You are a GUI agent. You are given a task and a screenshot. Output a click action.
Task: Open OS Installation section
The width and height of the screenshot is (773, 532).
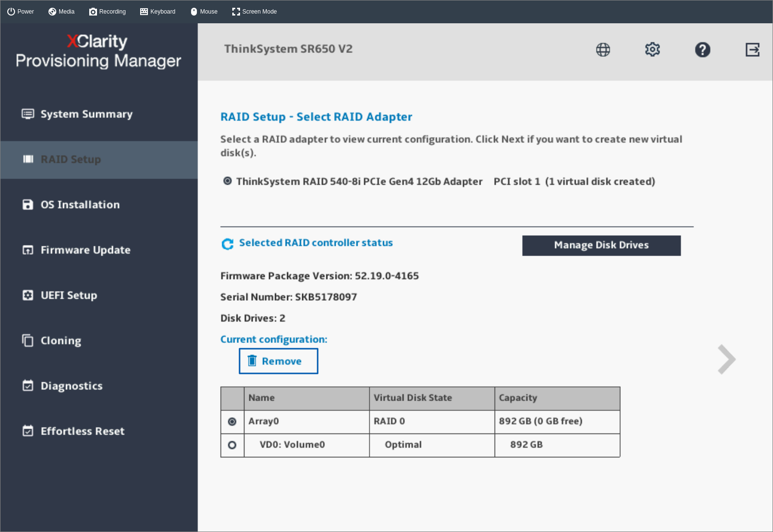point(99,205)
